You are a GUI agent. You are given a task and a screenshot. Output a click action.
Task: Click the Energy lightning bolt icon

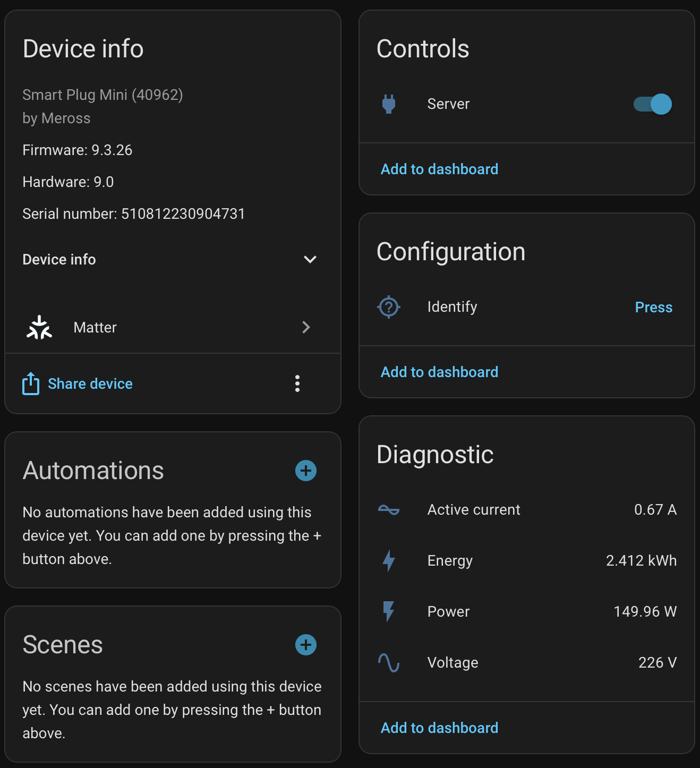(389, 561)
